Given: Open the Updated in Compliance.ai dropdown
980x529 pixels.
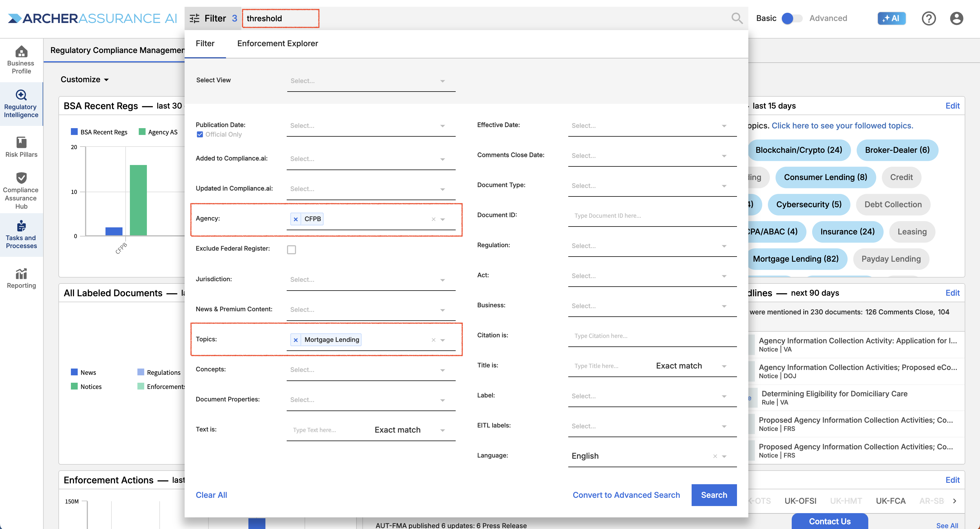Looking at the screenshot, I should coord(371,189).
